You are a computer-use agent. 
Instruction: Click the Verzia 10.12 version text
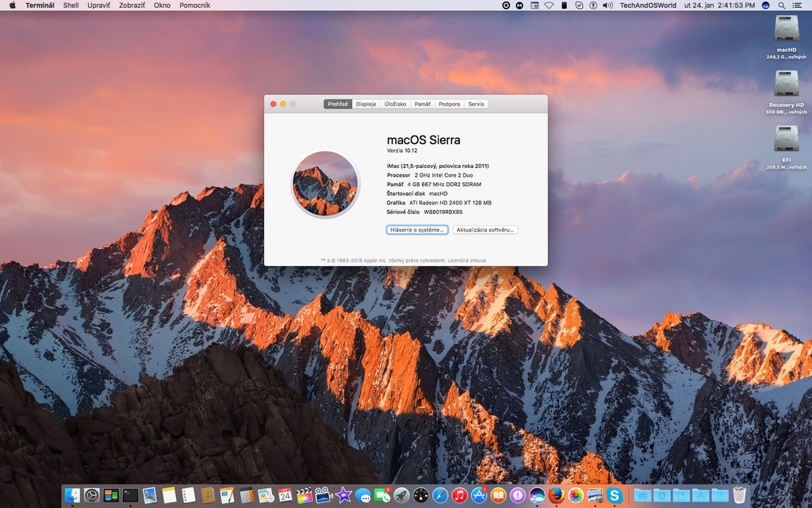(402, 151)
